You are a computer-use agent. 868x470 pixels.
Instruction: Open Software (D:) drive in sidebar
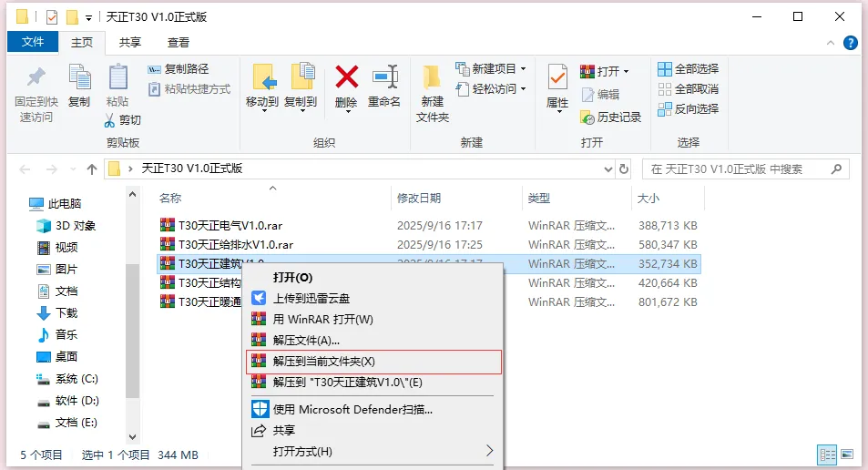[67, 401]
